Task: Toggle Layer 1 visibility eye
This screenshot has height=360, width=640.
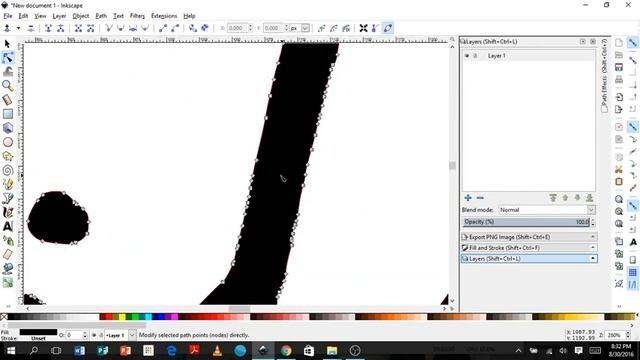Action: point(467,56)
